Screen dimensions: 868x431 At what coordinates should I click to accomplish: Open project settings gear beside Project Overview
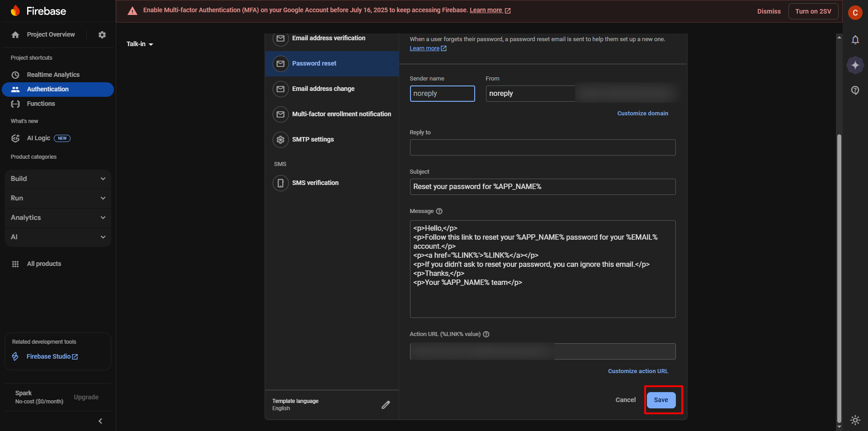102,34
